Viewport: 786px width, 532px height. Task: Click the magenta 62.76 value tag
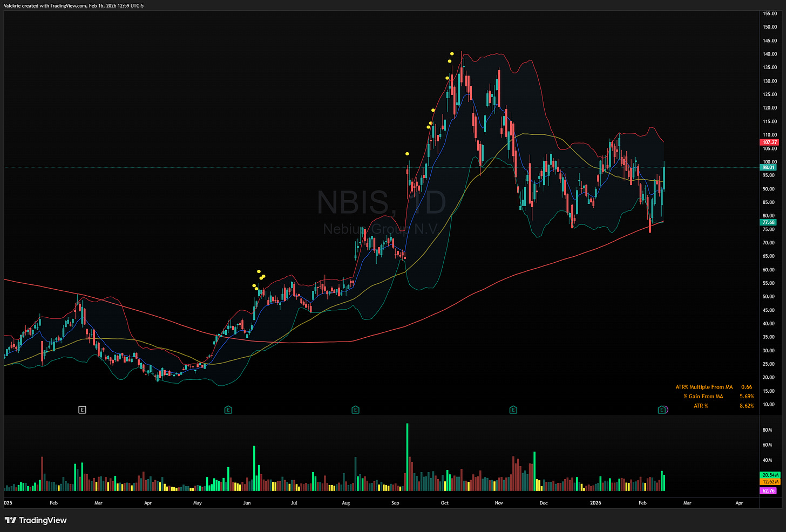pos(768,491)
